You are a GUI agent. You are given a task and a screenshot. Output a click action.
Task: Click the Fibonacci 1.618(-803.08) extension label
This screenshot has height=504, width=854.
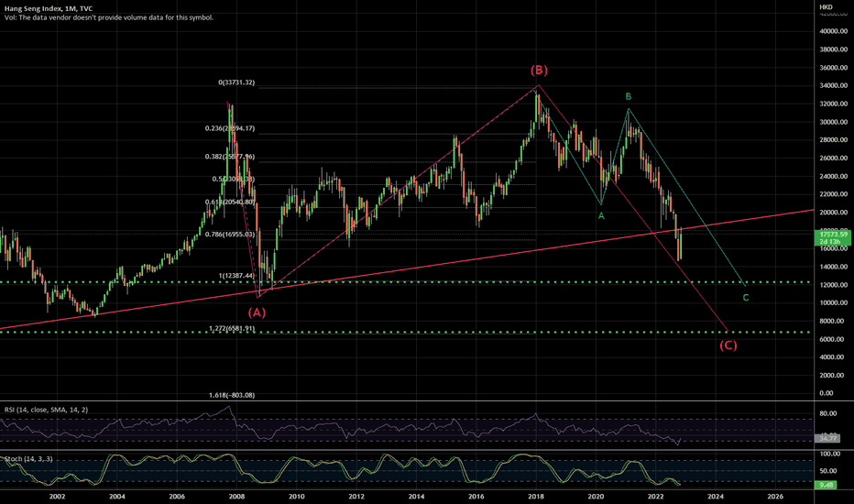(232, 395)
